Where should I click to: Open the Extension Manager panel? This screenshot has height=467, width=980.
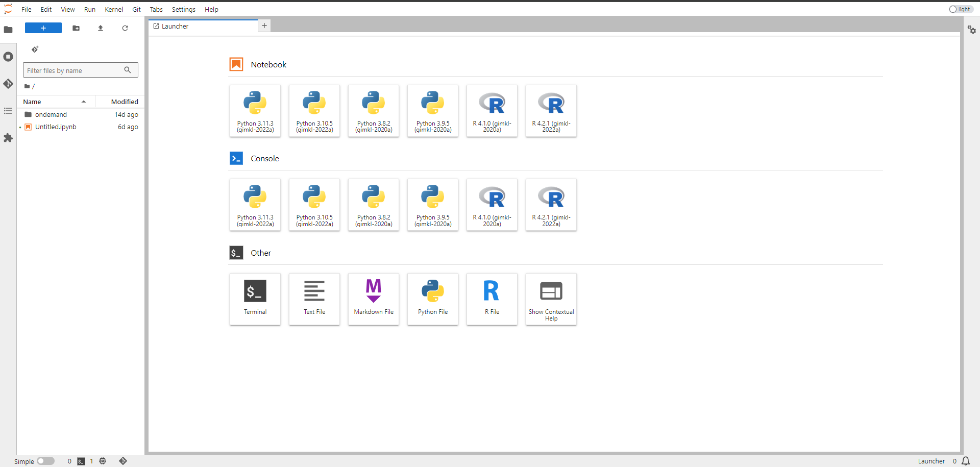8,138
